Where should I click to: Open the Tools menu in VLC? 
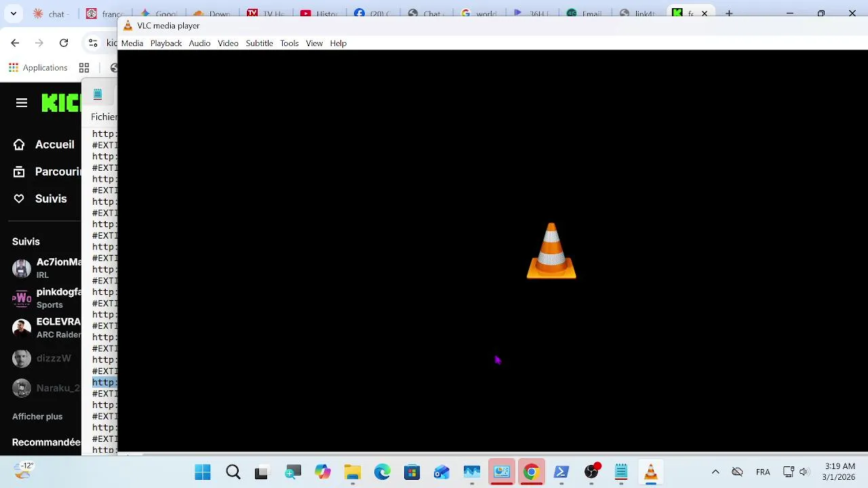click(x=290, y=43)
